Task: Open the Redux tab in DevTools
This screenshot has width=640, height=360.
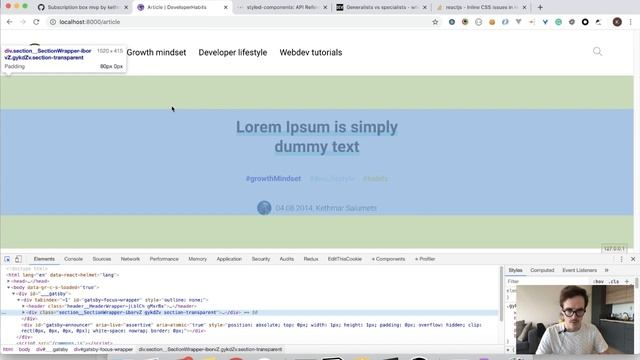Action: pyautogui.click(x=311, y=259)
